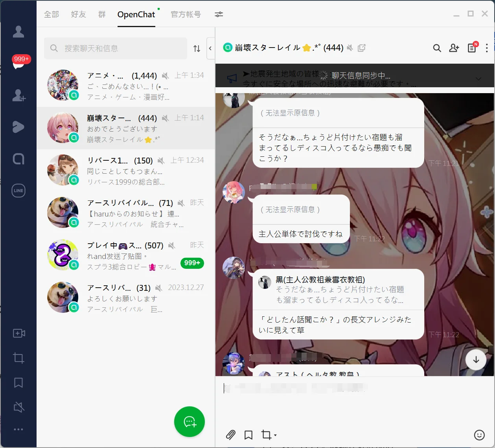Attach a file to the message
This screenshot has height=448, width=495.
pos(231,435)
